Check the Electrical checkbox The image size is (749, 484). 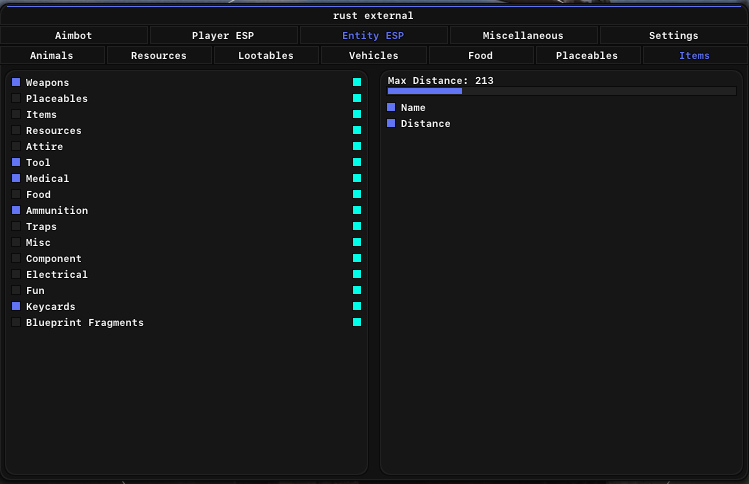pyautogui.click(x=16, y=274)
